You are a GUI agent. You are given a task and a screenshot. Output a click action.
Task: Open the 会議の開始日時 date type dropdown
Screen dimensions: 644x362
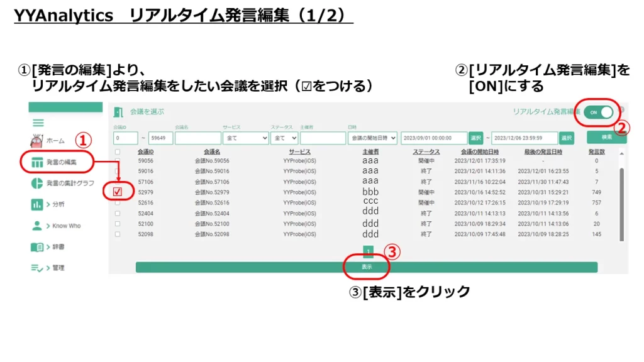[x=372, y=138]
